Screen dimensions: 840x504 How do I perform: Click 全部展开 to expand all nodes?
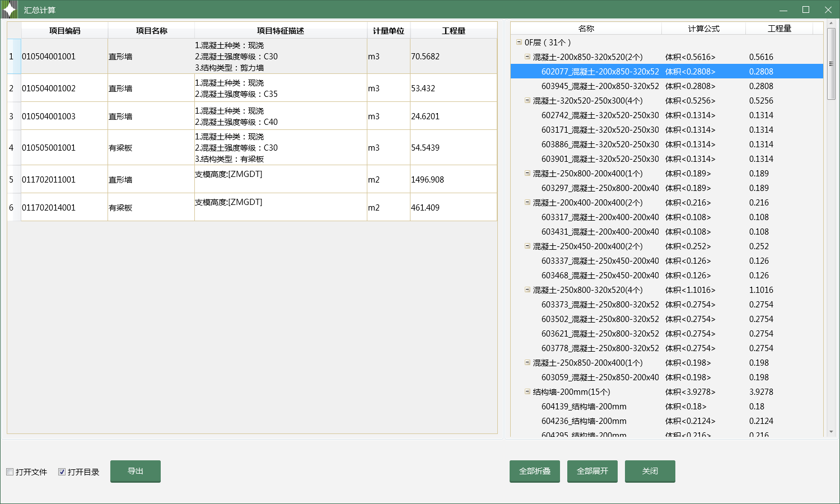pos(592,471)
